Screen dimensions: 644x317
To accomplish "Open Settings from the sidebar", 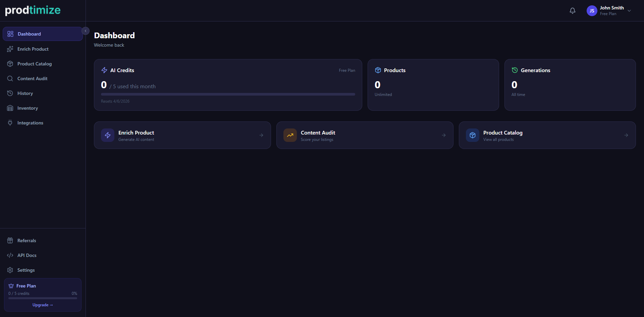I will (x=26, y=270).
